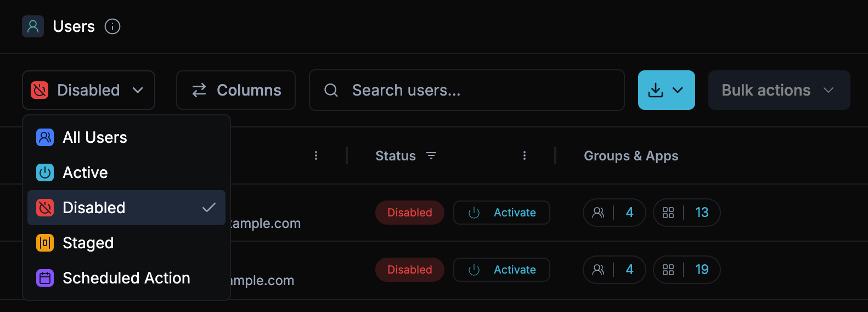Viewport: 868px width, 312px height.
Task: Click the apps count badge showing 13
Action: pyautogui.click(x=686, y=213)
